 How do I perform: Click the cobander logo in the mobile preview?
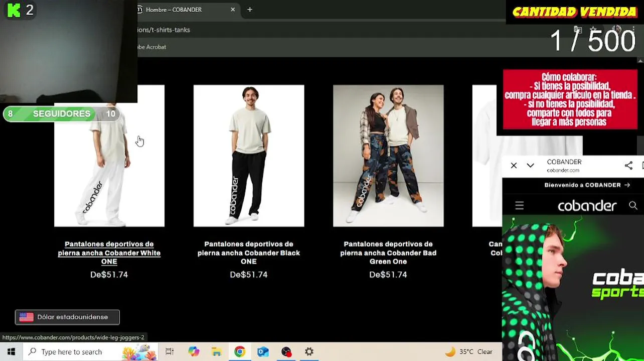tap(587, 206)
